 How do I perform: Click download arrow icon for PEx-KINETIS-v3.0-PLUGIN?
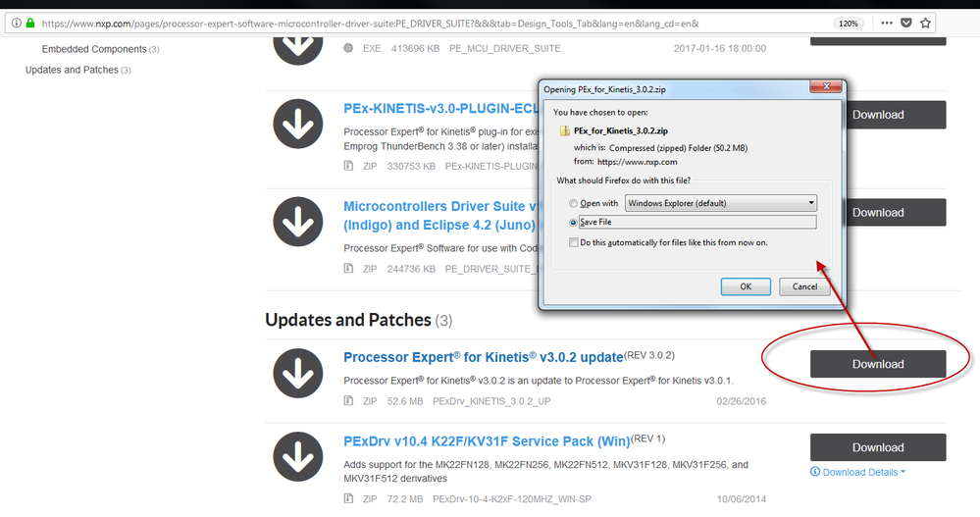tap(298, 124)
